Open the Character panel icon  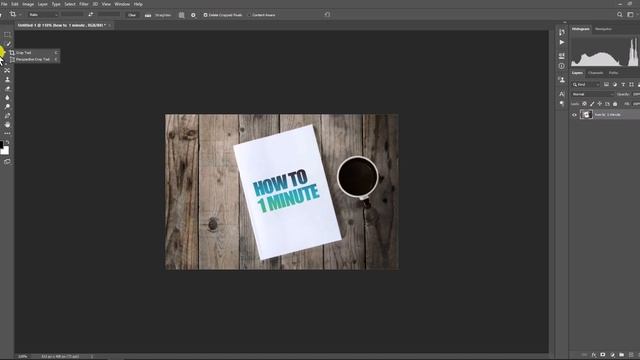[562, 94]
